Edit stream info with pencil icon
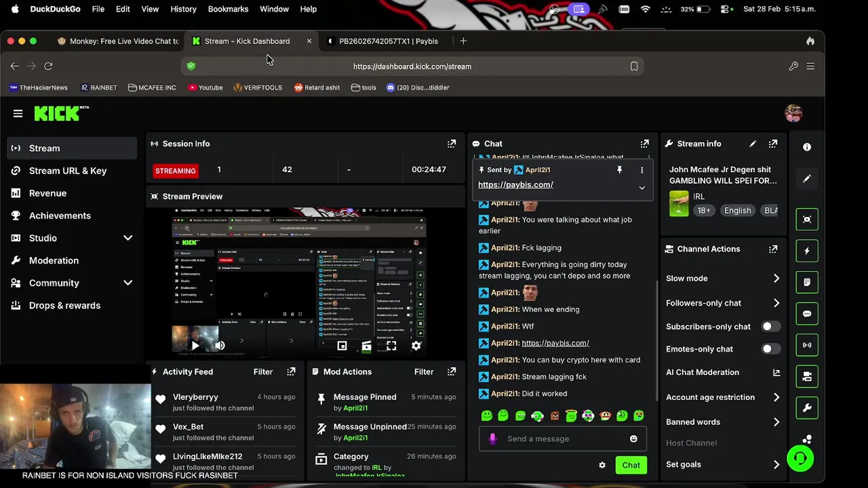The image size is (868, 488). tap(753, 144)
